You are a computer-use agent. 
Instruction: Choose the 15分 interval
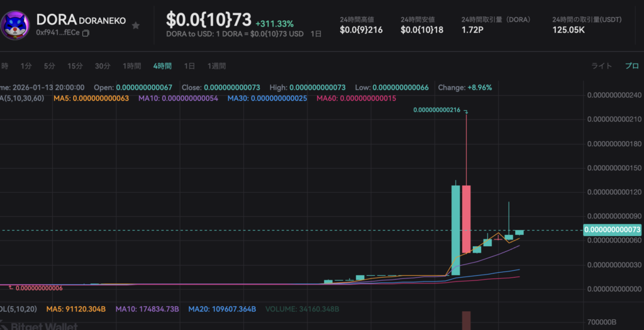[x=75, y=66]
